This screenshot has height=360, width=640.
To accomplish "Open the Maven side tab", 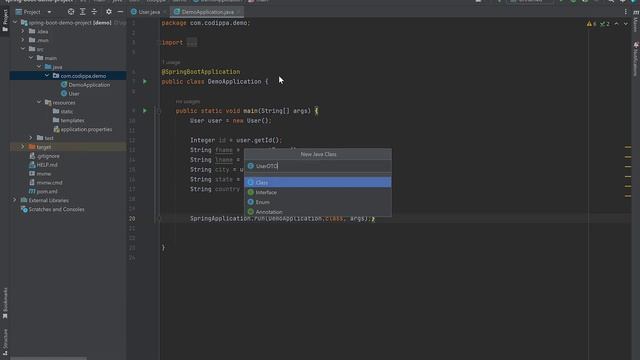I will coord(636,20).
